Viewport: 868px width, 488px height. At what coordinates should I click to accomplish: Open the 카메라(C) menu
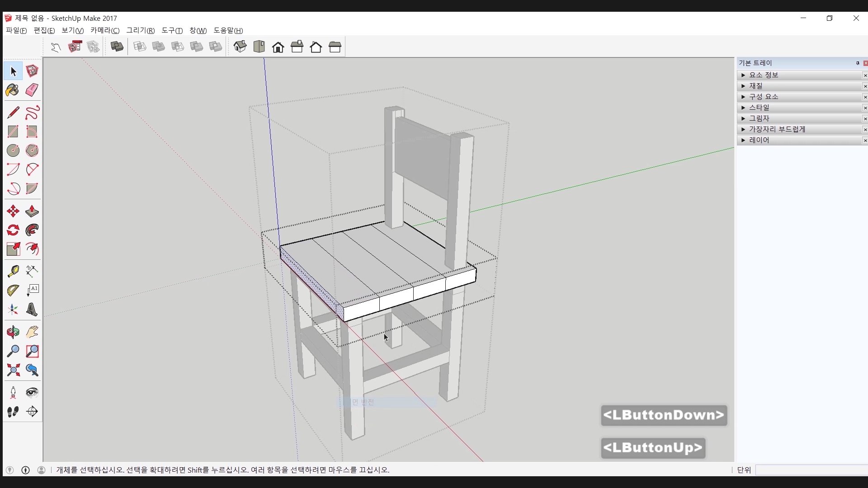(105, 30)
